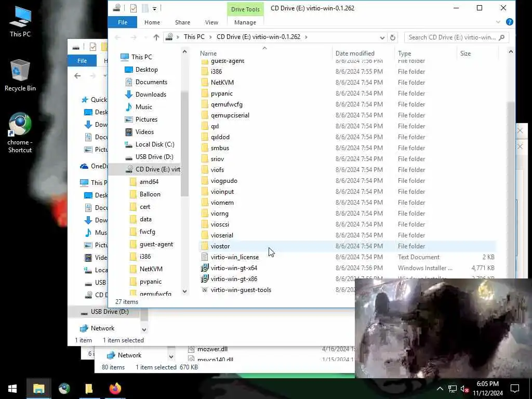Image resolution: width=532 pixels, height=399 pixels.
Task: Select Local Disk (C:) in navigation pane
Action: click(x=155, y=144)
